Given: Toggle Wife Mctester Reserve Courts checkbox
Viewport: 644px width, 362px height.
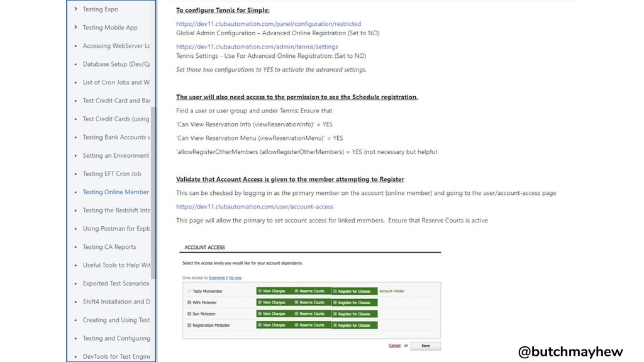Looking at the screenshot, I should 296,302.
